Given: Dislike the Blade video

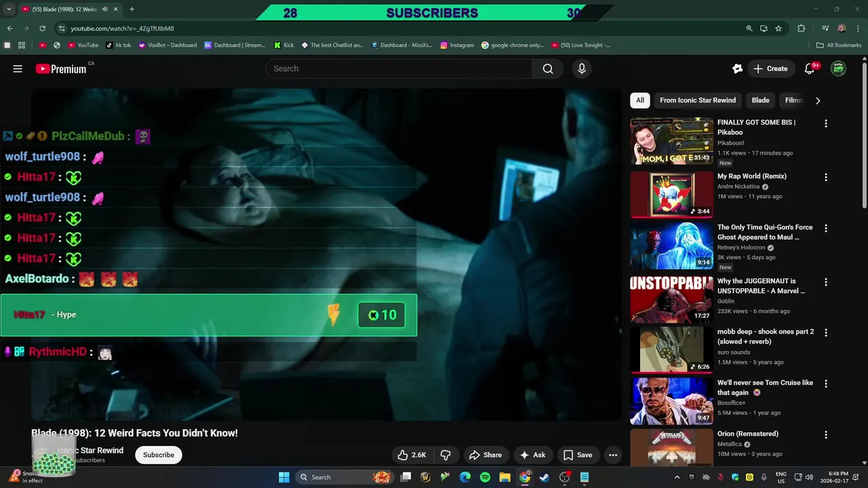Looking at the screenshot, I should point(446,455).
